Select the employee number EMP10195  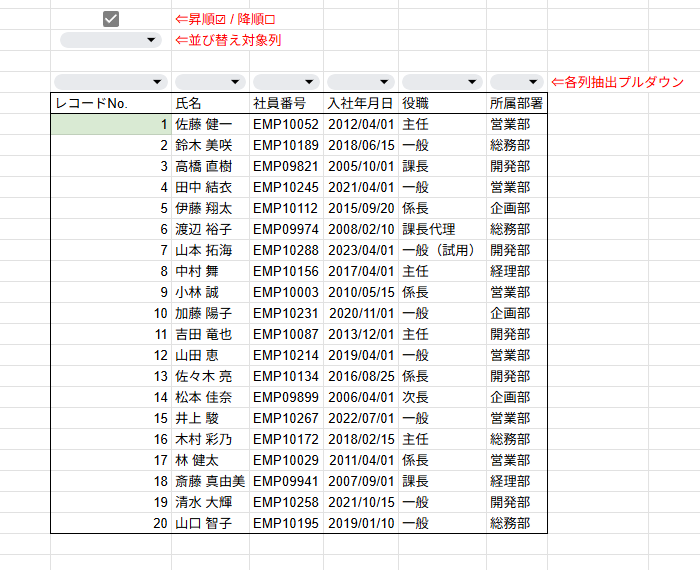click(286, 523)
